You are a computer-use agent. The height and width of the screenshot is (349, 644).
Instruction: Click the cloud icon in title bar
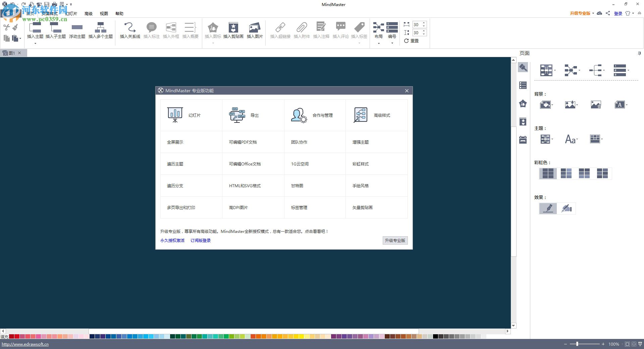point(599,13)
